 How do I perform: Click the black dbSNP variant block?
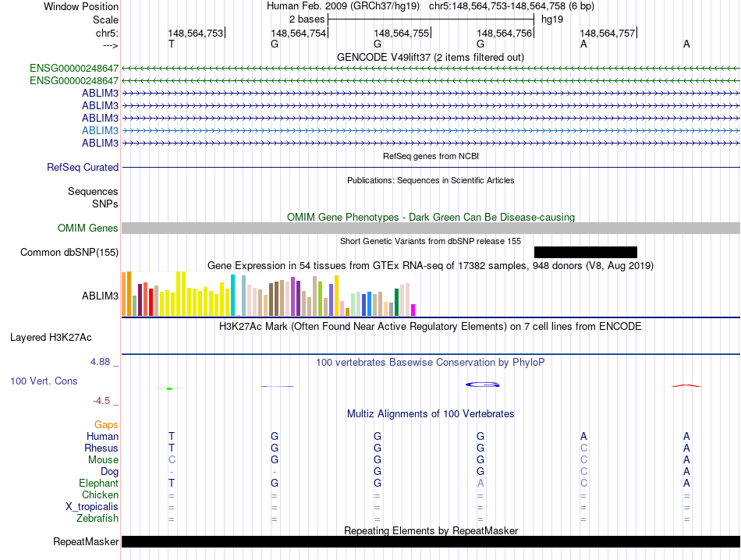click(586, 253)
